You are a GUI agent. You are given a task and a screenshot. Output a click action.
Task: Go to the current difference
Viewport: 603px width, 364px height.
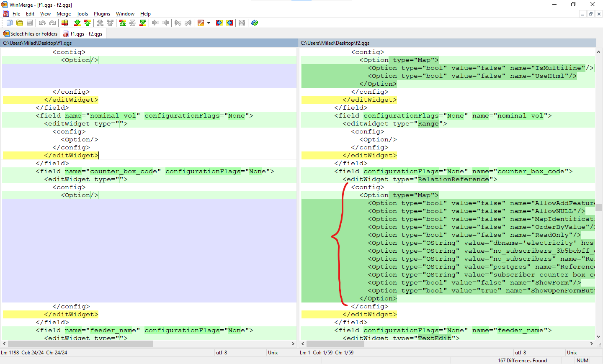(x=133, y=23)
